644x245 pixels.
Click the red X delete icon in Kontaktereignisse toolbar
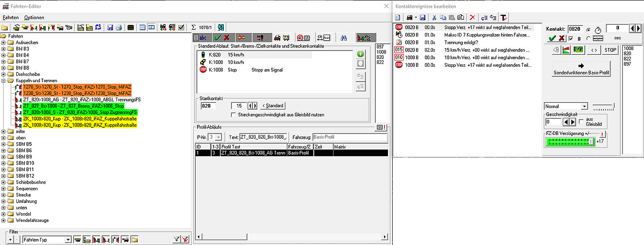pyautogui.click(x=472, y=17)
